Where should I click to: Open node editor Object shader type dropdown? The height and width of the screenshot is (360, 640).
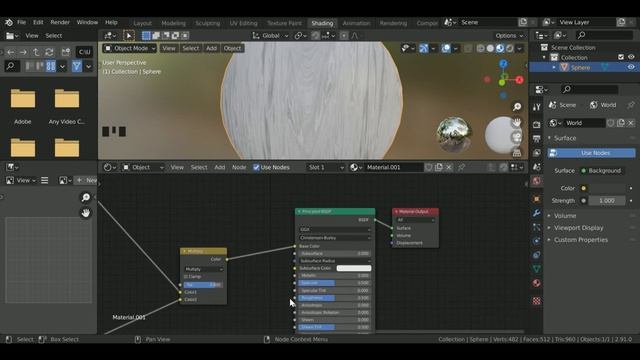tap(143, 167)
